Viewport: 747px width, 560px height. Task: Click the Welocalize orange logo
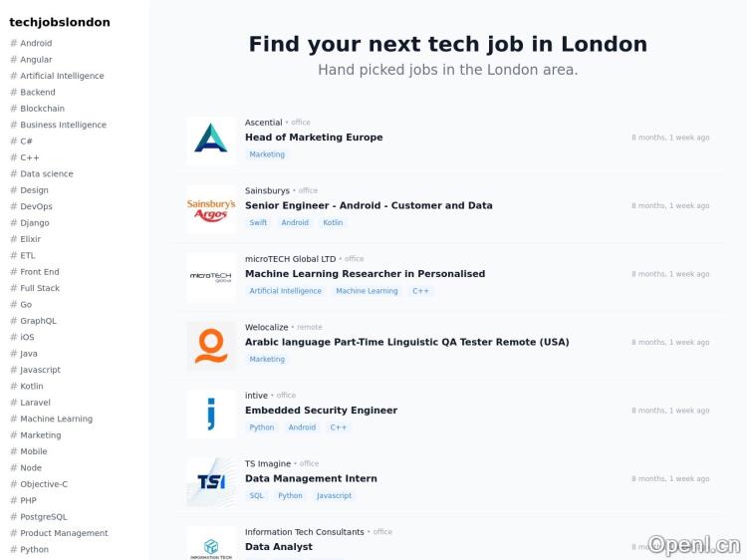pyautogui.click(x=211, y=345)
